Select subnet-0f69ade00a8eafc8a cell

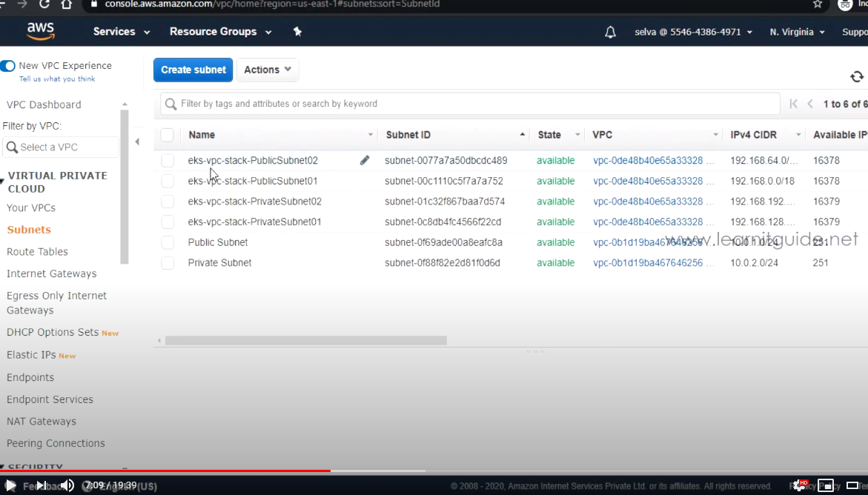pos(443,242)
